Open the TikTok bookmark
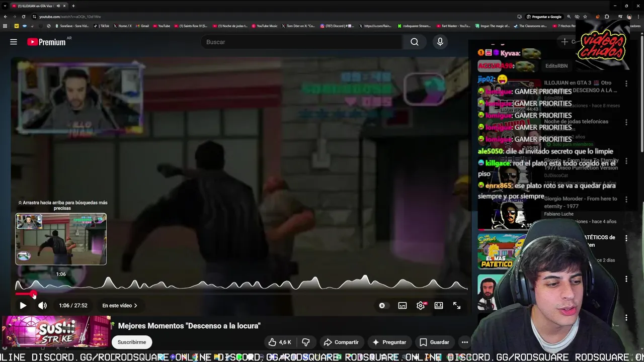 click(102, 26)
